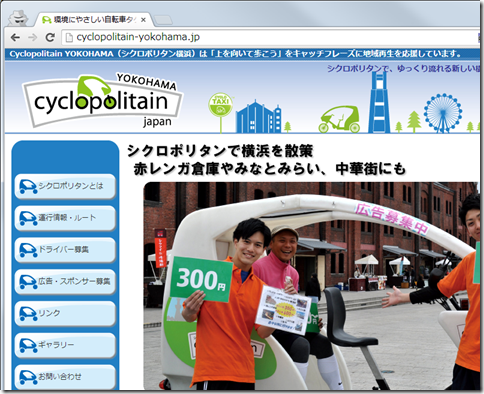Click the green 300円 sign in photo
This screenshot has width=484, height=394.
pyautogui.click(x=201, y=279)
